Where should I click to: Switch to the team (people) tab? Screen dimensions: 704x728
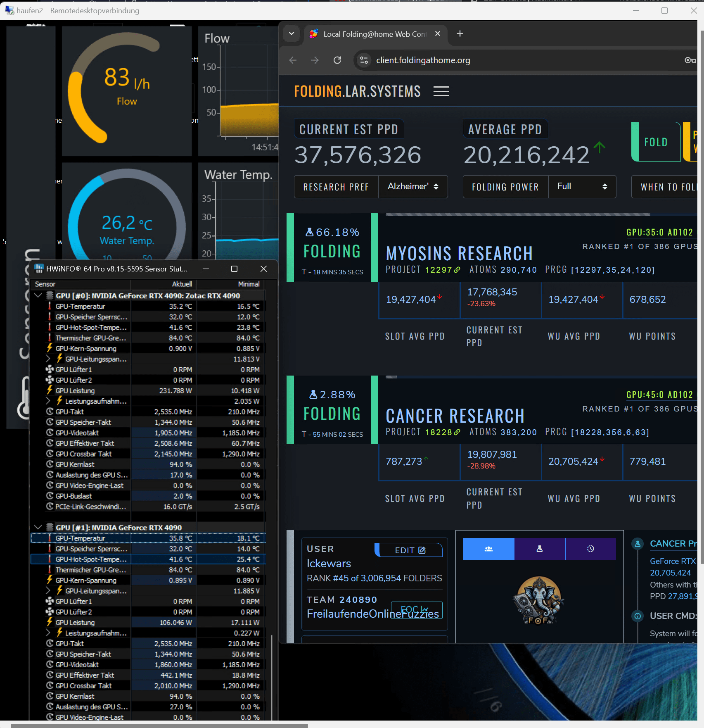point(489,549)
